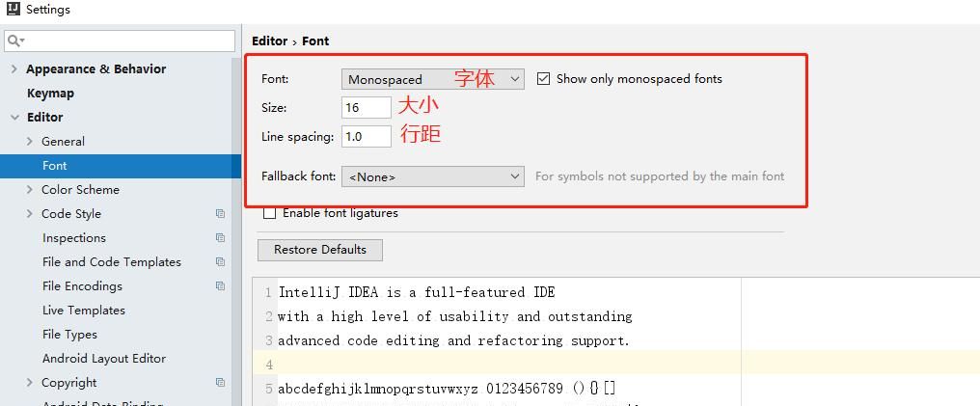Expand the Color Scheme subsection
Screen dimensions: 980x406
tap(29, 190)
